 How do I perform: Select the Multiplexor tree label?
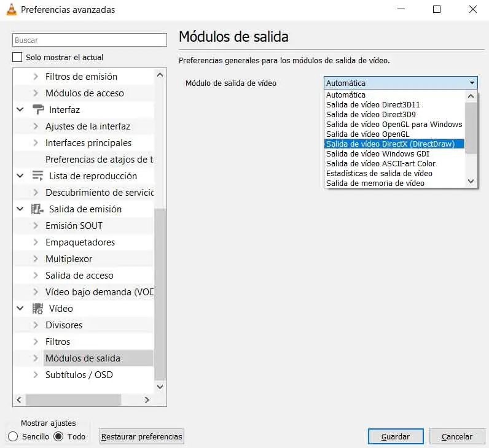69,259
